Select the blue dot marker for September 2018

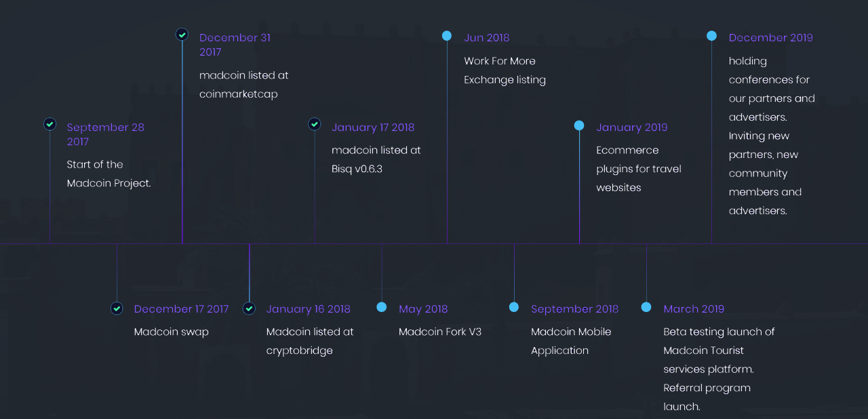[x=513, y=307]
